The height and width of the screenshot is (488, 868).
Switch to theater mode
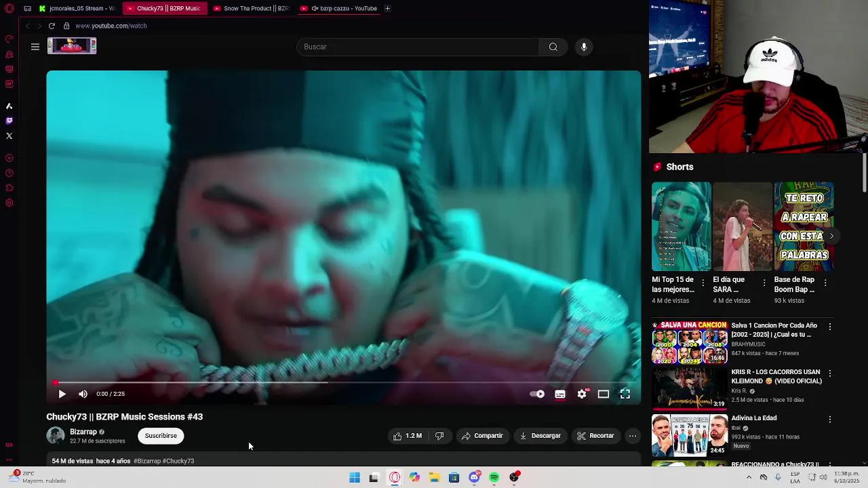pos(604,394)
